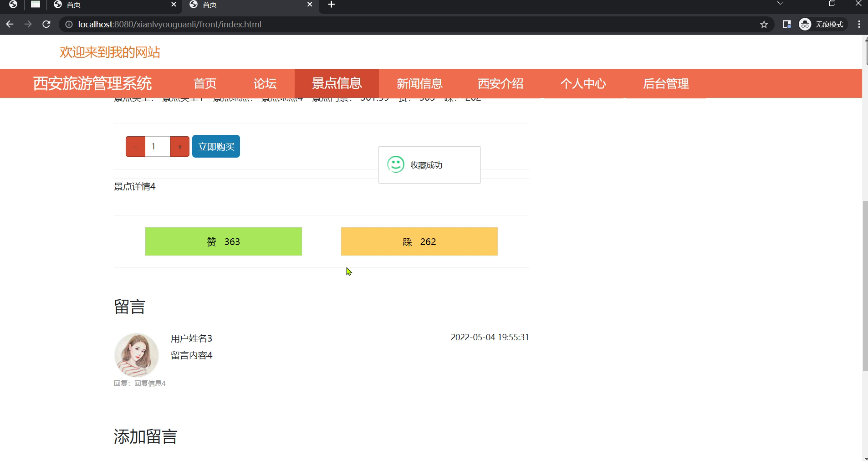Go to 个人中心 in the navigation bar
Image resolution: width=868 pixels, height=461 pixels.
pos(583,84)
